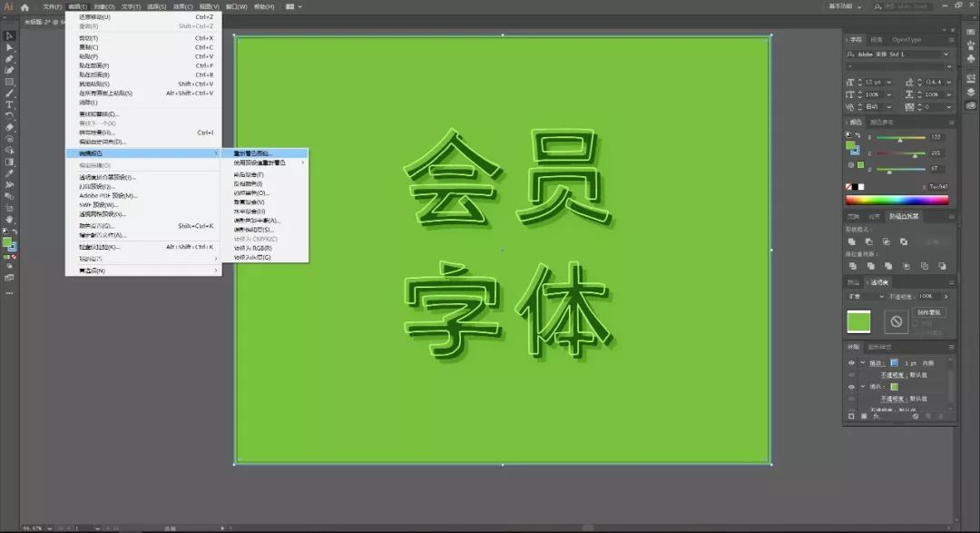
Task: Choose 重新着色图稿 from the submenu
Action: pyautogui.click(x=252, y=153)
